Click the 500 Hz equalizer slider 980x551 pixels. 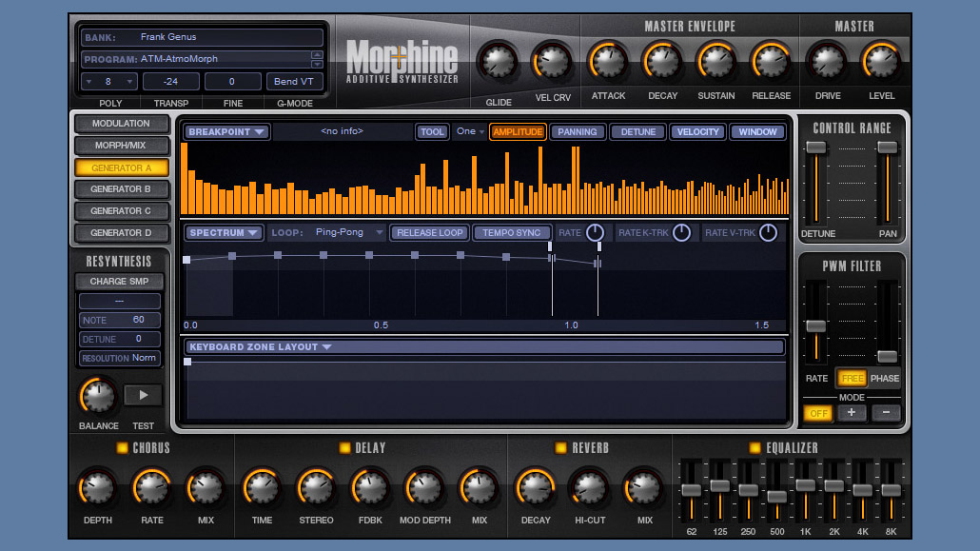point(776,496)
